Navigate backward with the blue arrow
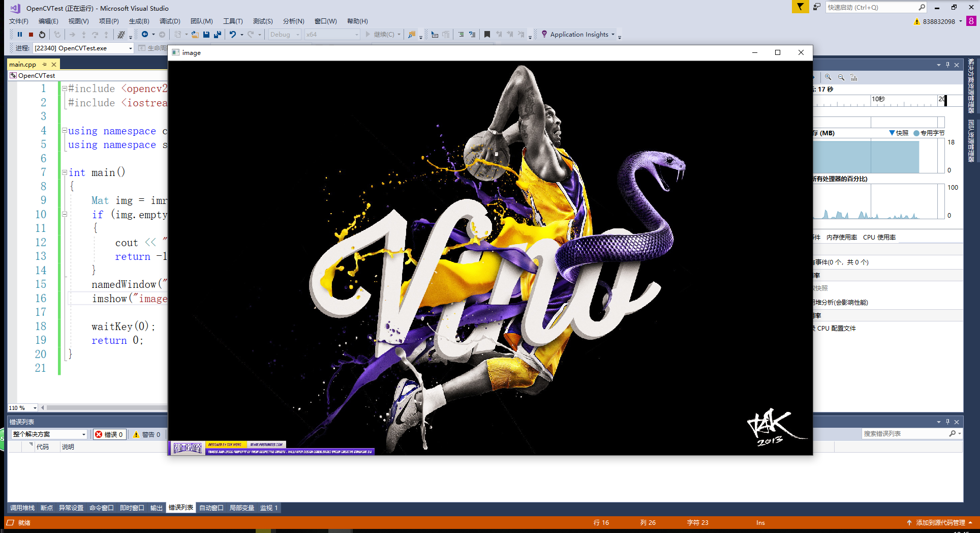Screen dimensions: 980x533 click(x=145, y=35)
